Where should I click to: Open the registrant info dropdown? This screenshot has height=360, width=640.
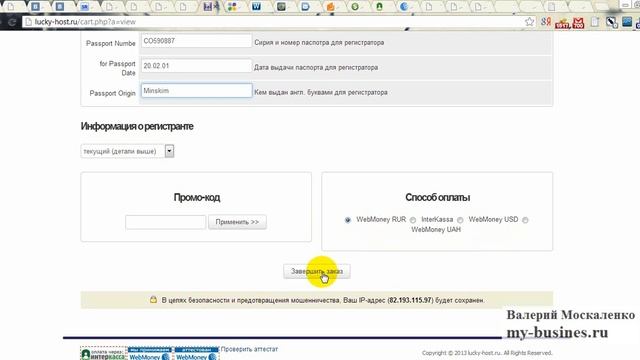(x=127, y=151)
